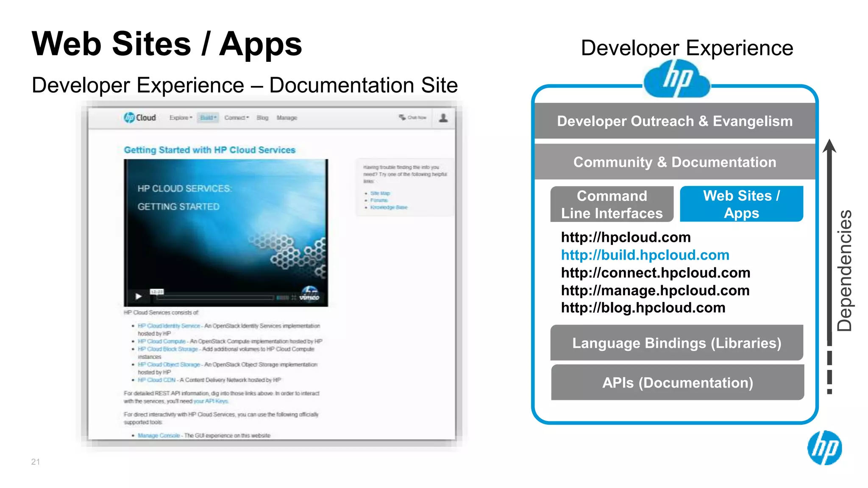Go to the Blog menu item
Image resolution: width=868 pixels, height=488 pixels.
262,118
